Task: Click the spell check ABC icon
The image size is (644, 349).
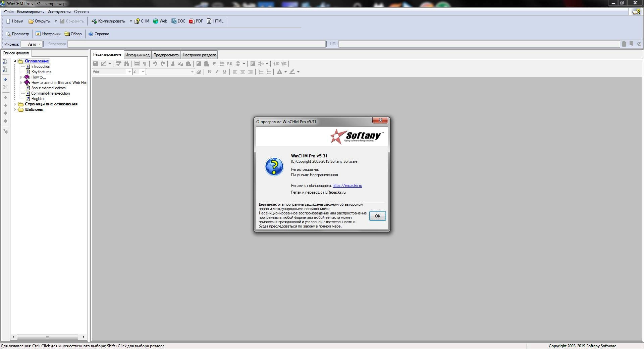Action: pyautogui.click(x=118, y=64)
